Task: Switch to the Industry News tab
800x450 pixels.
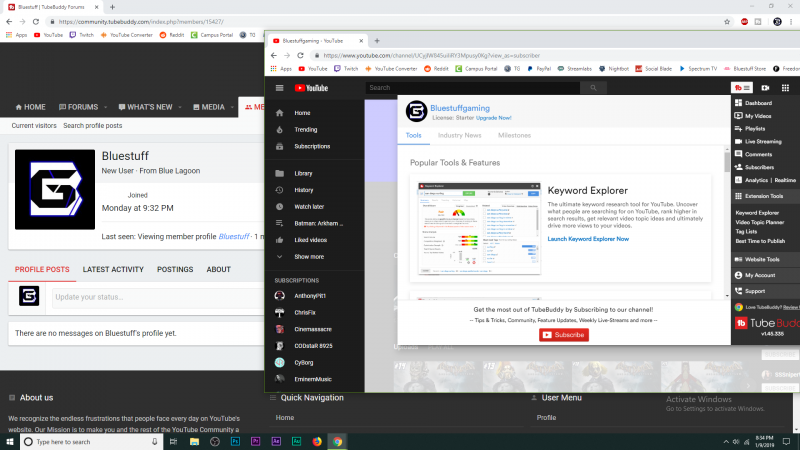Action: point(459,134)
